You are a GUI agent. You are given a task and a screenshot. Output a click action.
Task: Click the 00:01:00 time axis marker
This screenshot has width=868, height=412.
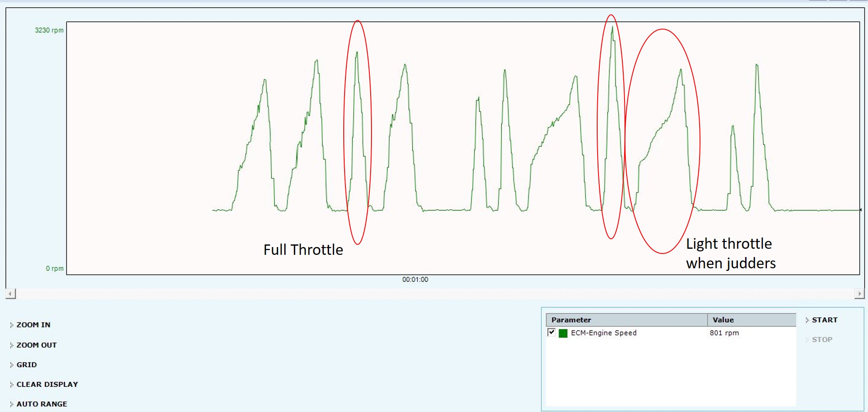point(415,280)
